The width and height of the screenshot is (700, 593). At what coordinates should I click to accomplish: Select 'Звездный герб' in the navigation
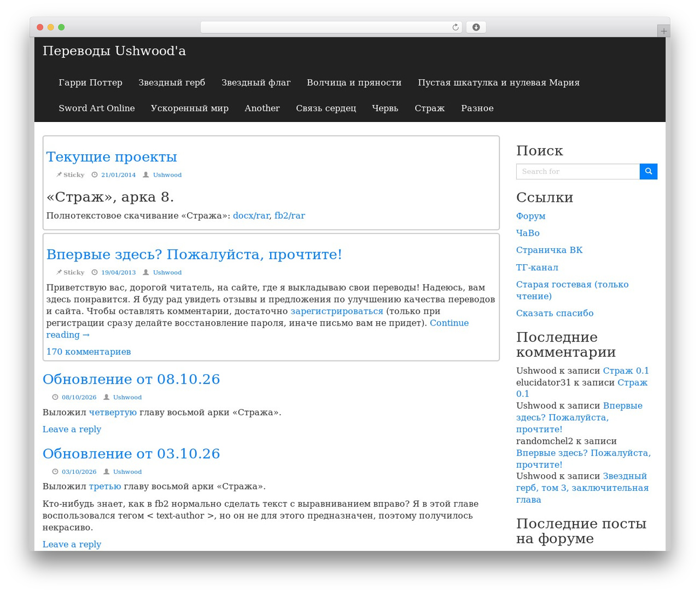pyautogui.click(x=172, y=83)
